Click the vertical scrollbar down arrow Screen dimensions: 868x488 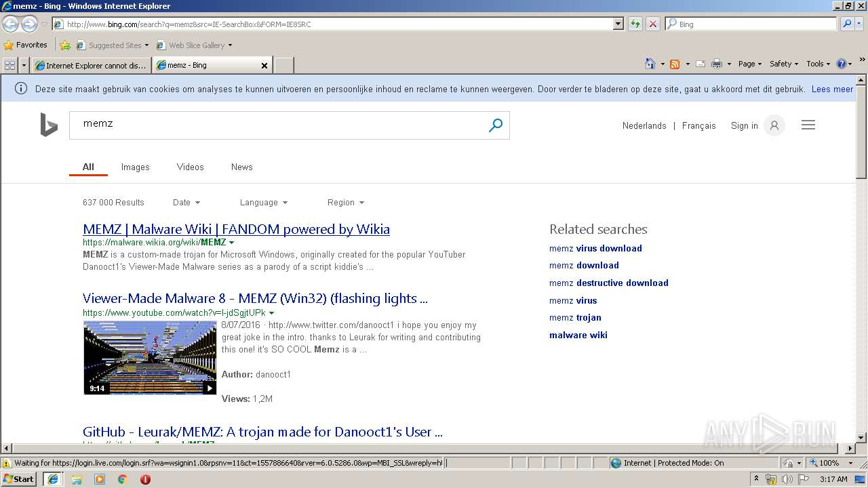[861, 438]
